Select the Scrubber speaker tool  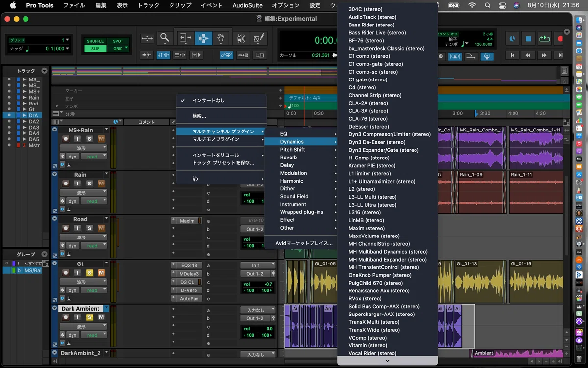tap(241, 38)
